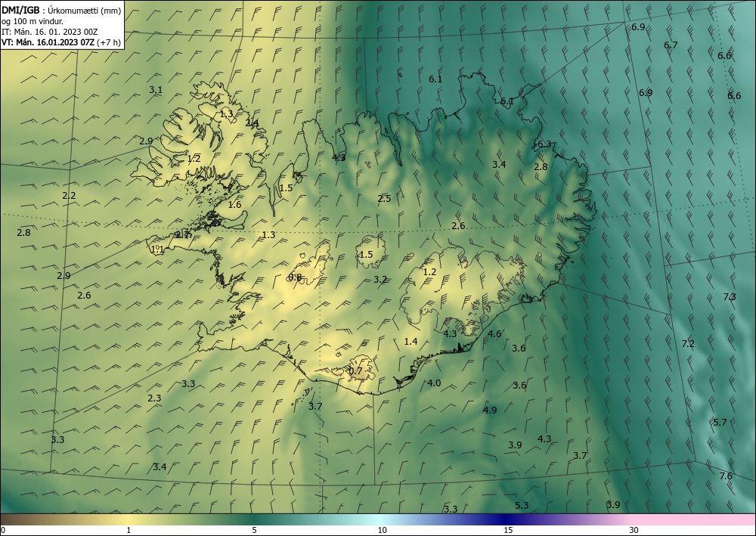
Task: Click the 'og 100 m vindur.' subtitle line
Action: click(x=33, y=20)
